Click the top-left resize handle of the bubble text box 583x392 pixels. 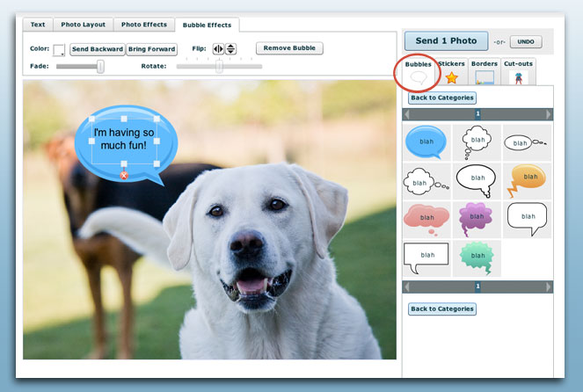pyautogui.click(x=91, y=119)
